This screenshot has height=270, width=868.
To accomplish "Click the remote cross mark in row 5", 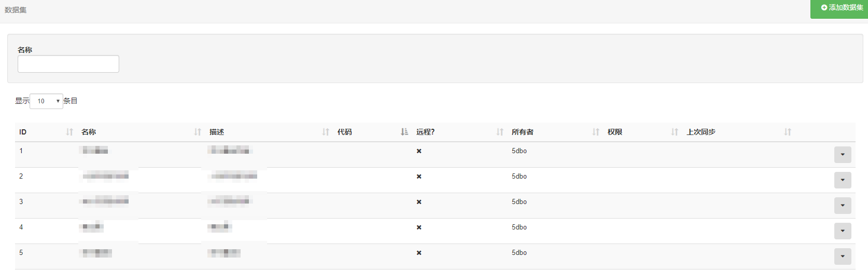I will click(x=419, y=253).
